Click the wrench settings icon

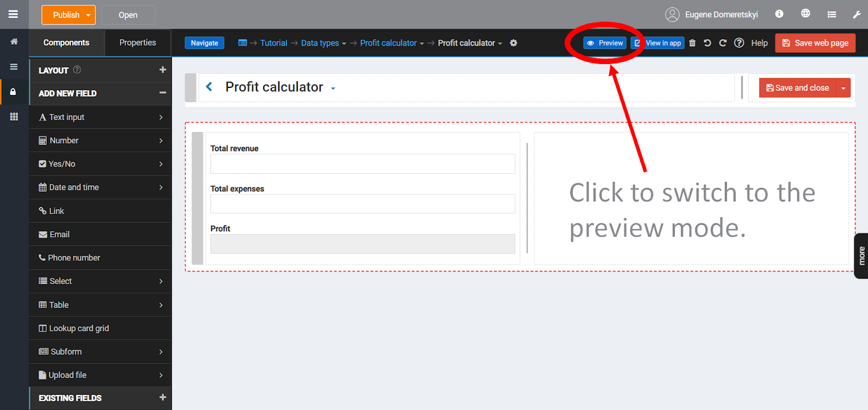click(x=857, y=15)
